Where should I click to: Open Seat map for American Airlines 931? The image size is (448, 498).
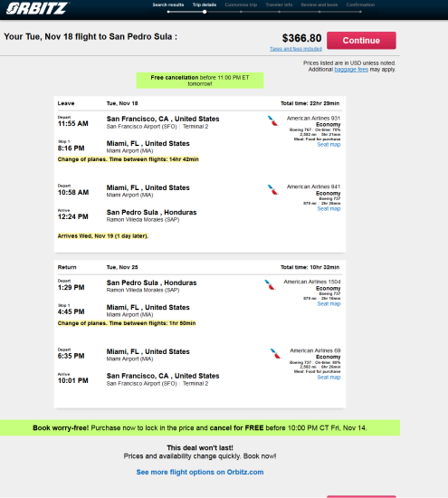(329, 145)
